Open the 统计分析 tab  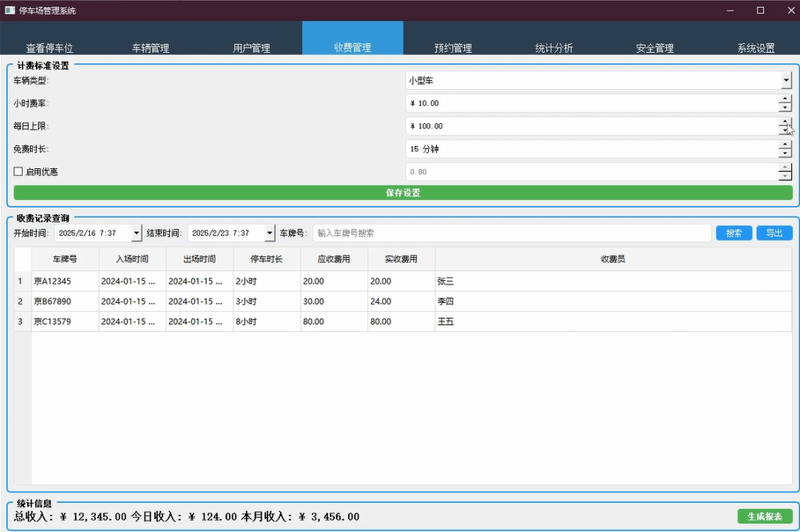[554, 39]
